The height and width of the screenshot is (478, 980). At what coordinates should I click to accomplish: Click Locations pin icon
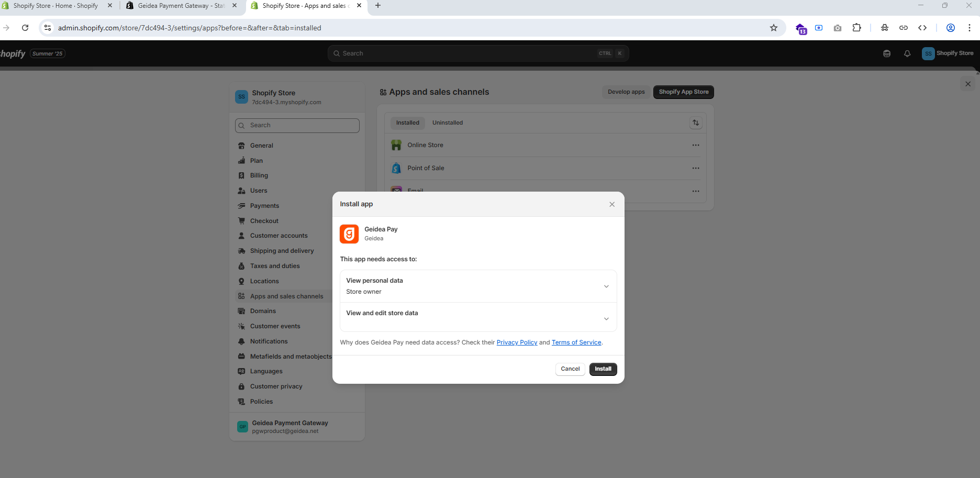[241, 282]
